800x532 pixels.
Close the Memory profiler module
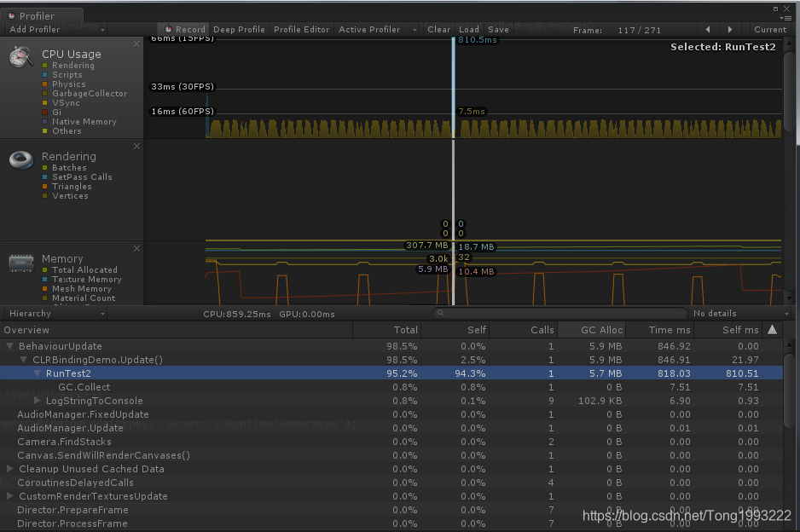pos(136,248)
